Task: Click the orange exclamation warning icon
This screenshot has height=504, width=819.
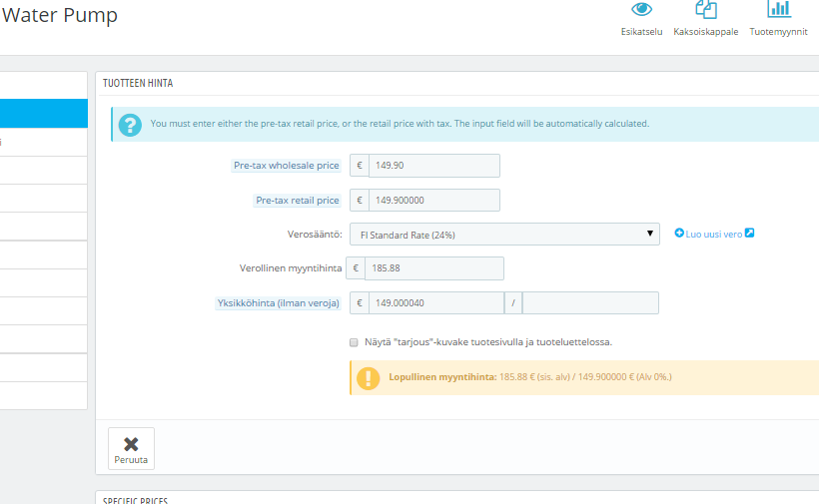Action: coord(369,378)
